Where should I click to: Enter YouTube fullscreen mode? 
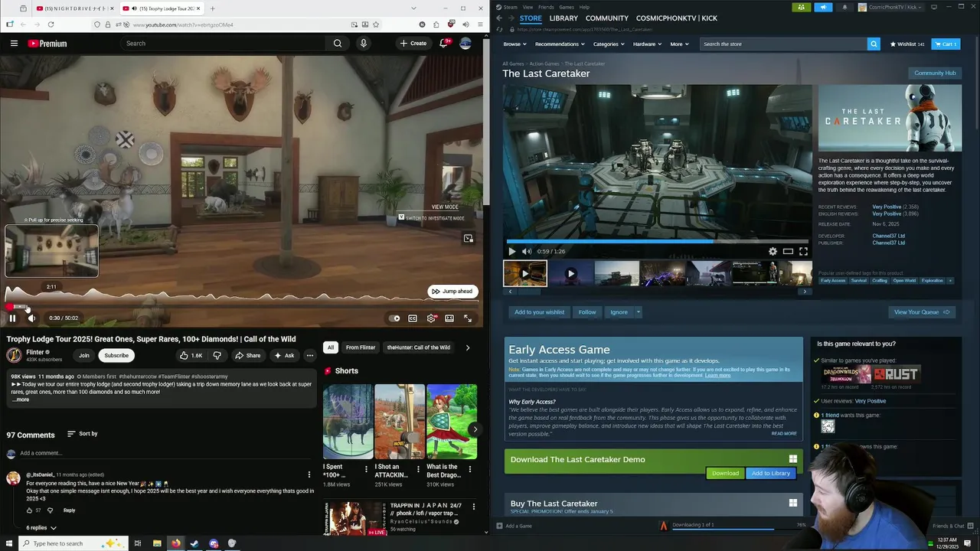[468, 318]
